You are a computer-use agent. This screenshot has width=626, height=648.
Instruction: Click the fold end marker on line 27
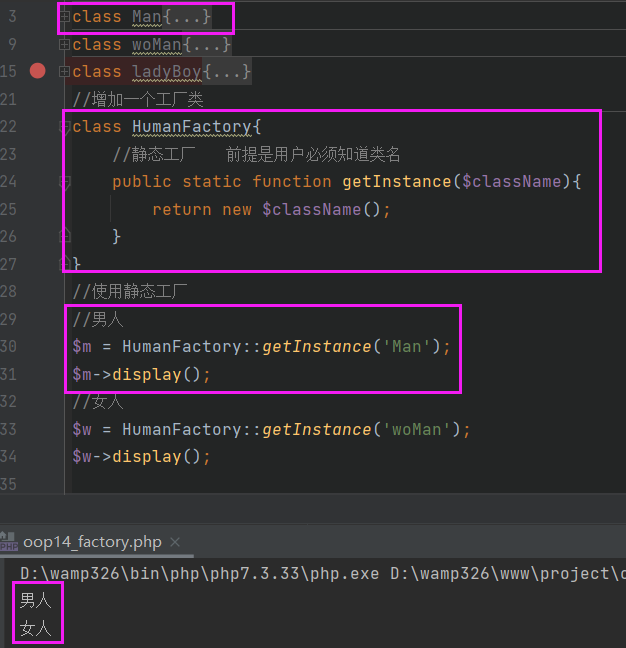click(x=64, y=263)
